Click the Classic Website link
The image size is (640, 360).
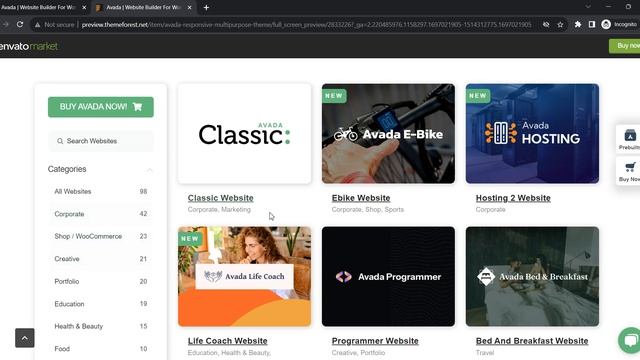tap(220, 198)
